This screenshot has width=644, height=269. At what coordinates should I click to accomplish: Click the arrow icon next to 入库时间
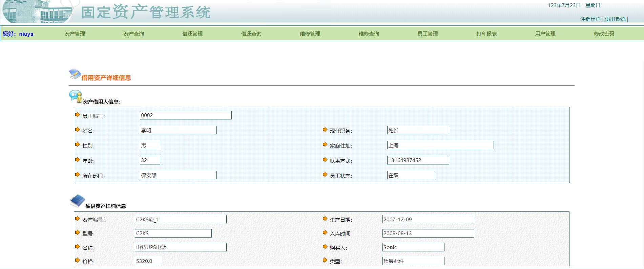tap(325, 232)
